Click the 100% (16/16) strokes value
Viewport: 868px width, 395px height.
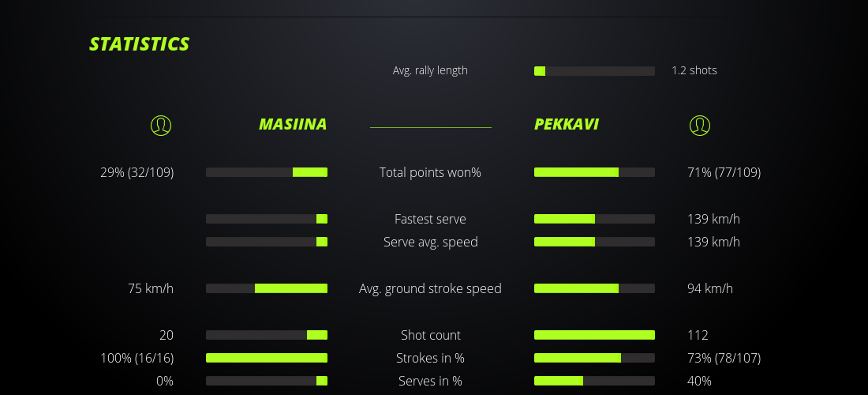pos(137,358)
